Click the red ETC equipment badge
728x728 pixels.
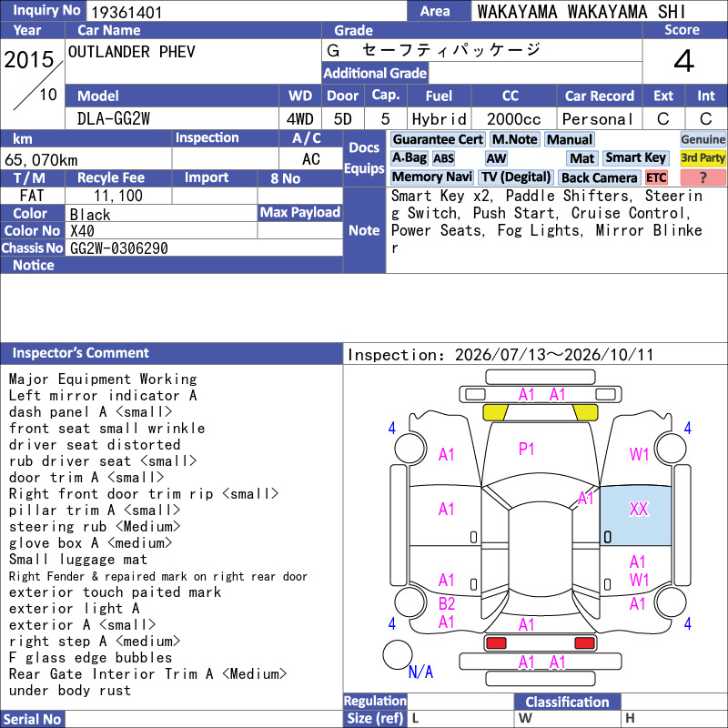click(655, 177)
